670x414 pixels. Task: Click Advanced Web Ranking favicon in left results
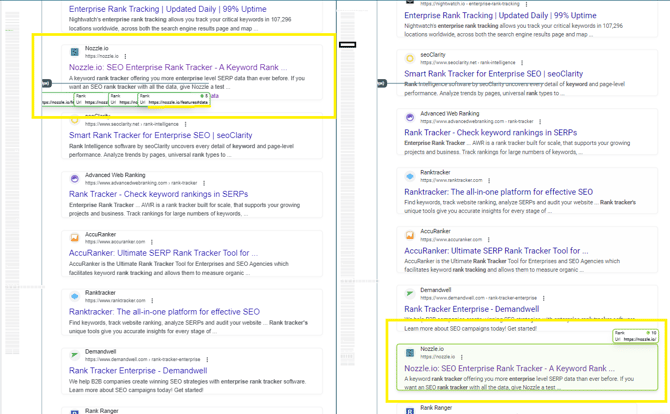(74, 179)
